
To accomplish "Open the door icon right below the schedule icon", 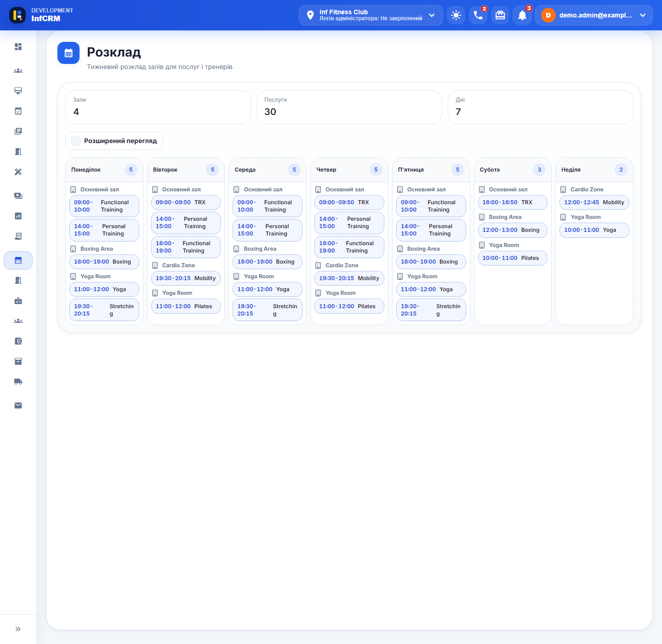I will [x=18, y=280].
